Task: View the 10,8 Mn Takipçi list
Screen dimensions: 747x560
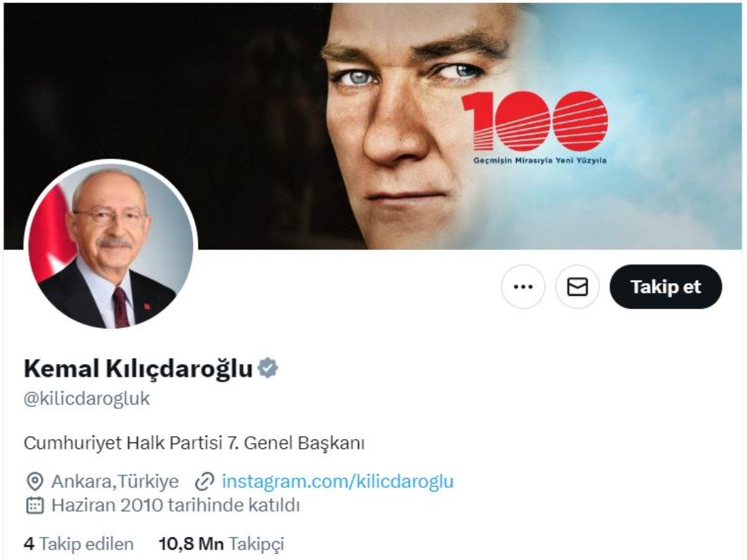Action: pos(221,544)
